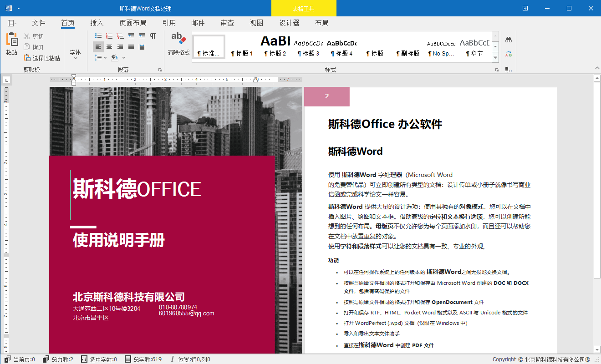This screenshot has height=364, width=601.
Task: Open the quick access menu beside 文件
Action: [12, 23]
